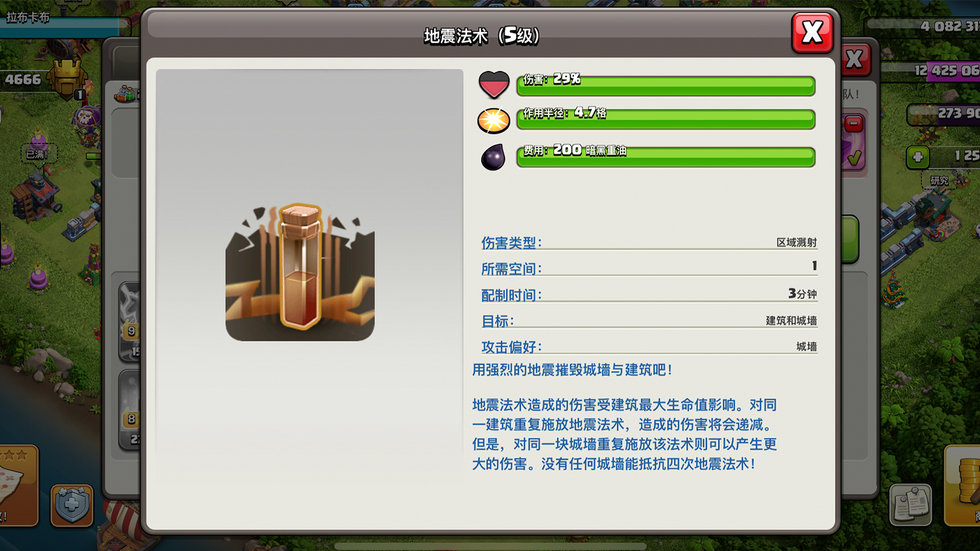Click the target row 目标
This screenshot has width=980, height=551.
[649, 321]
